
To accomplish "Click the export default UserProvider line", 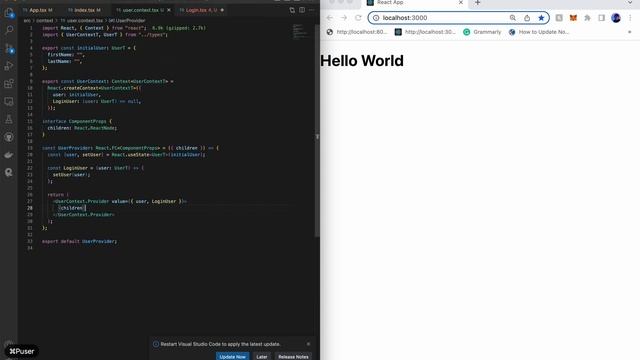I will pos(80,241).
